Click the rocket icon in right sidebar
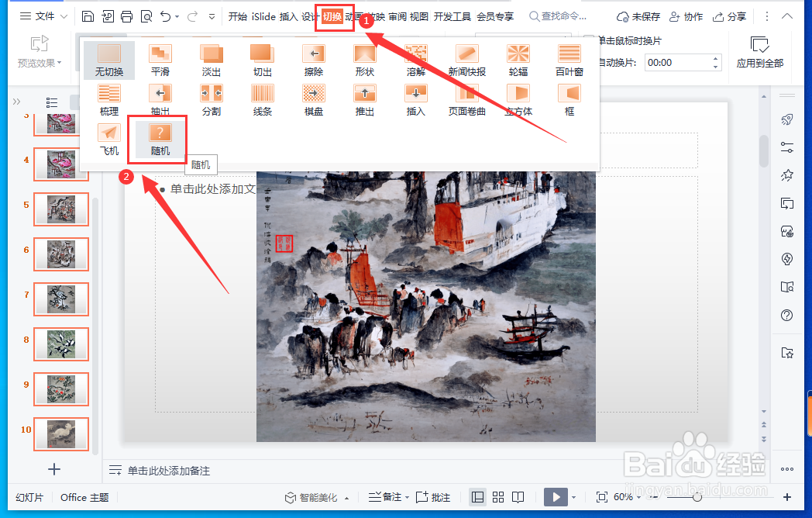Screen dimensions: 812x518 pyautogui.click(x=786, y=119)
